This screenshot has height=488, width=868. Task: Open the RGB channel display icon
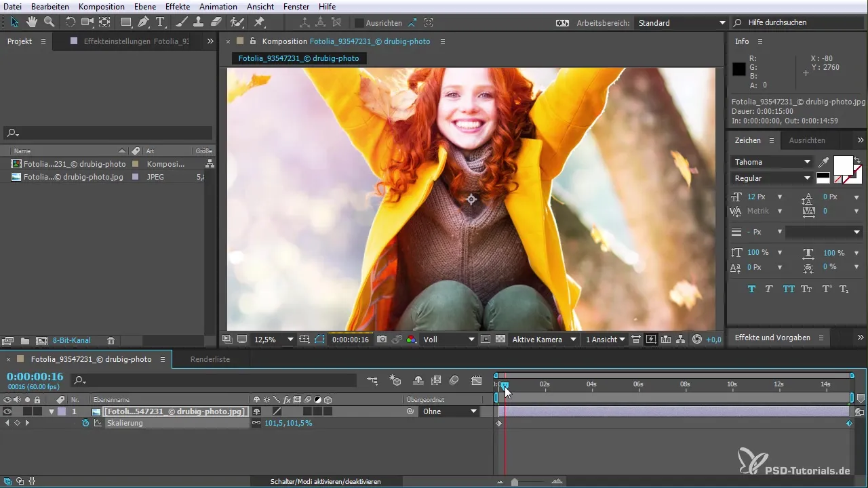click(x=411, y=340)
